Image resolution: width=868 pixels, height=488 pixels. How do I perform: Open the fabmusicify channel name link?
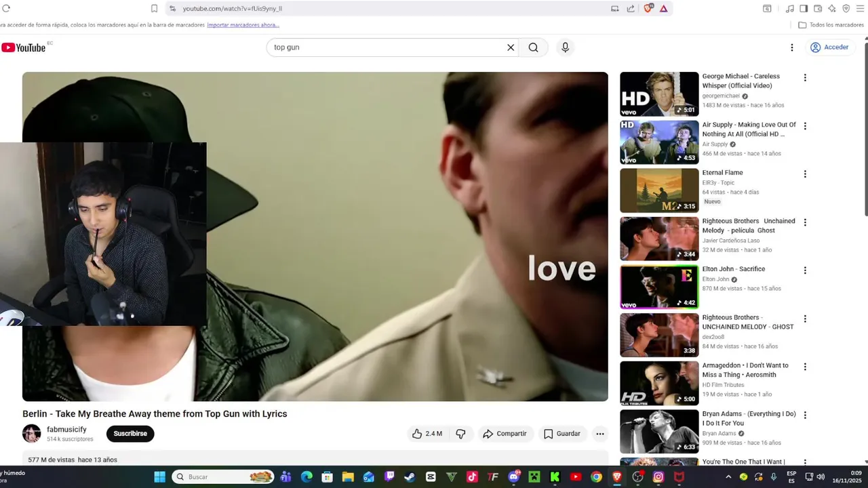(66, 430)
